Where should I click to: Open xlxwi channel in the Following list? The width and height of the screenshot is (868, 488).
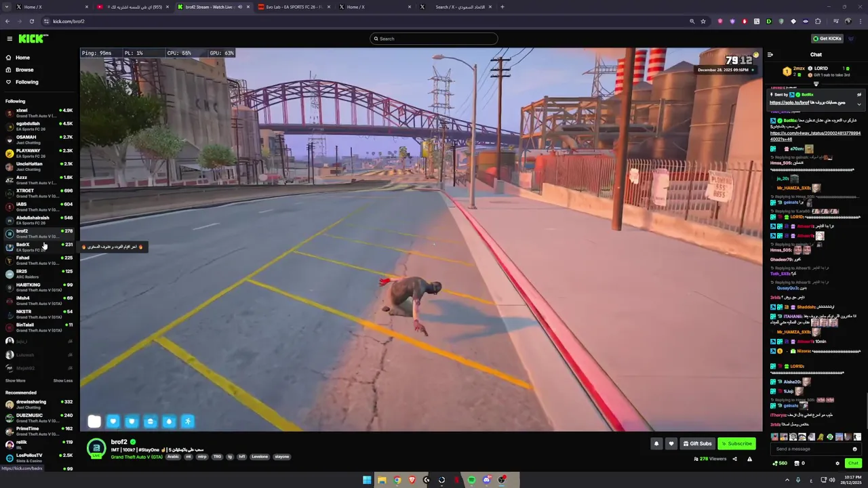coord(39,113)
